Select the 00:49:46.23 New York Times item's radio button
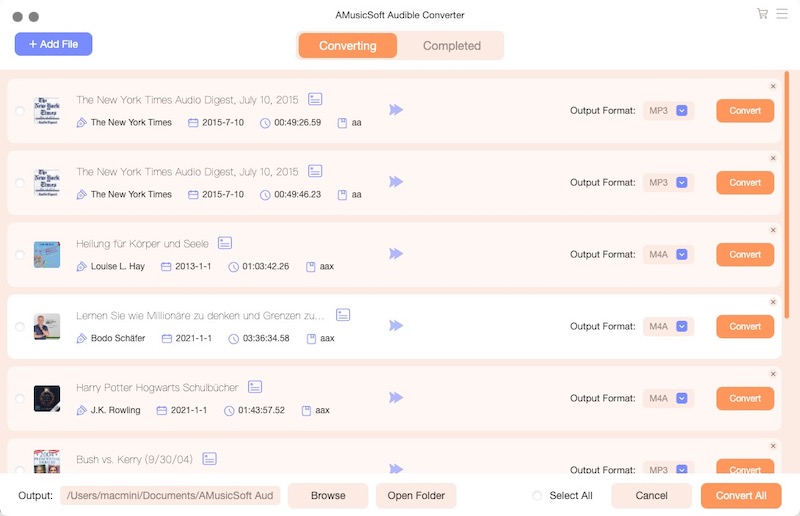The width and height of the screenshot is (800, 516). point(19,183)
